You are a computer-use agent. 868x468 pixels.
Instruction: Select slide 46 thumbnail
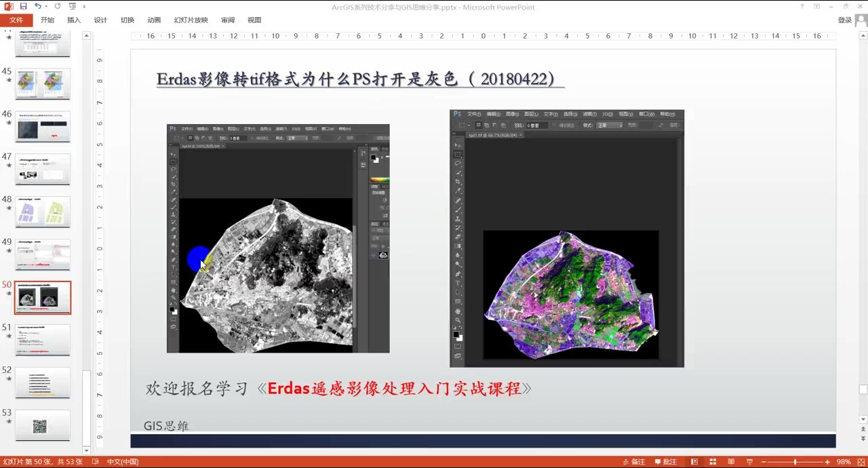(x=43, y=127)
